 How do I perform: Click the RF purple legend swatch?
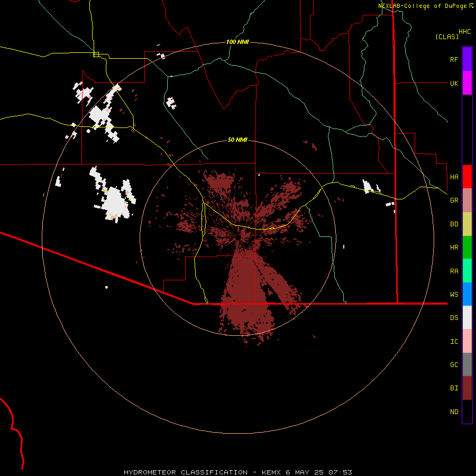pyautogui.click(x=467, y=59)
